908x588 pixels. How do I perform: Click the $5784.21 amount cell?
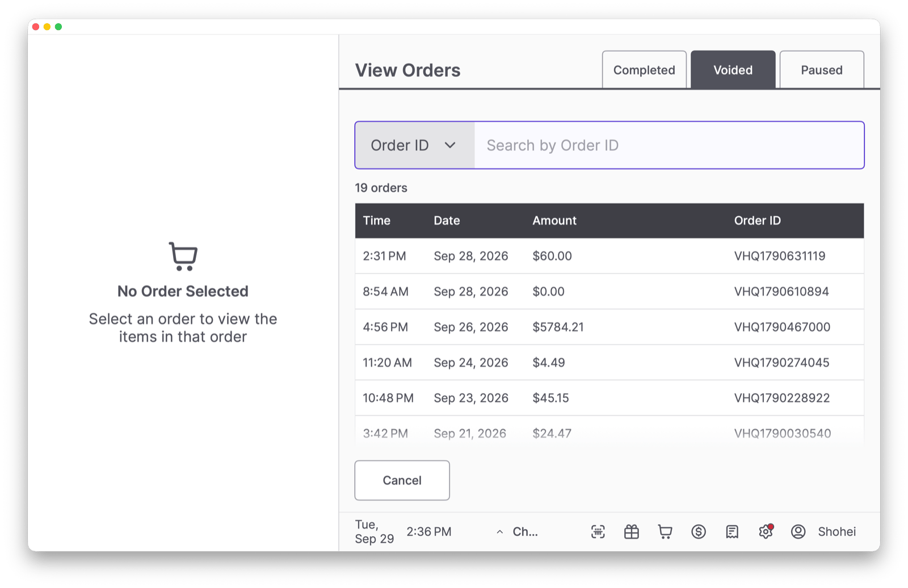[558, 327]
